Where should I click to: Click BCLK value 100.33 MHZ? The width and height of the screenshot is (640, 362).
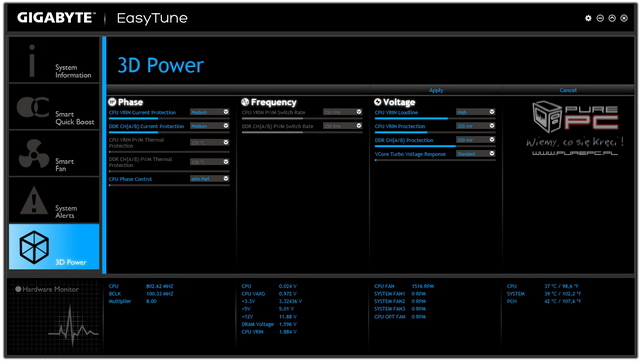tap(160, 294)
